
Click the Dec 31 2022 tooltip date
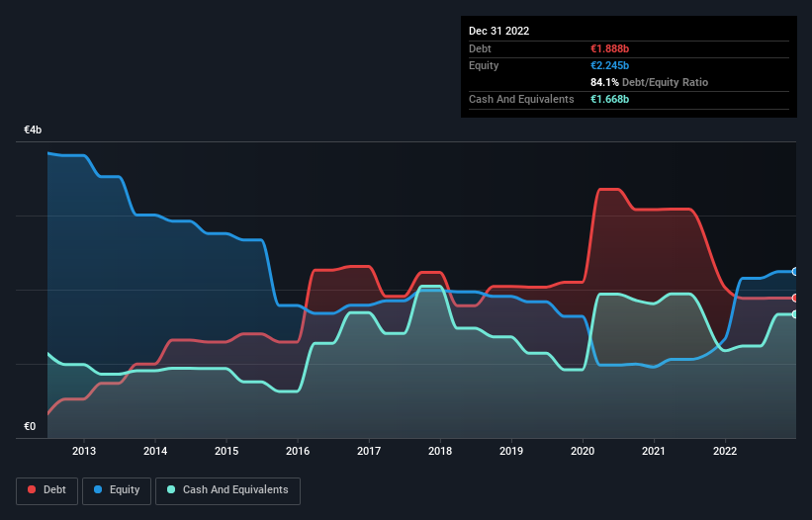click(x=498, y=31)
